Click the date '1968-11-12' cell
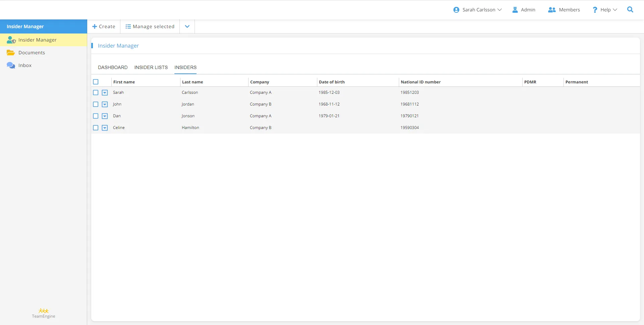Viewport: 644px width, 325px height. [x=329, y=104]
